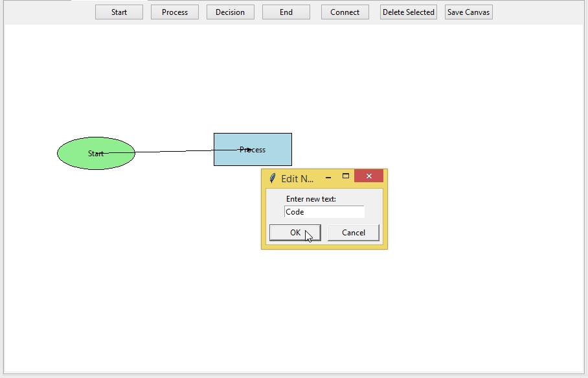
Task: Maximize the Edit dialog window
Action: tap(346, 176)
